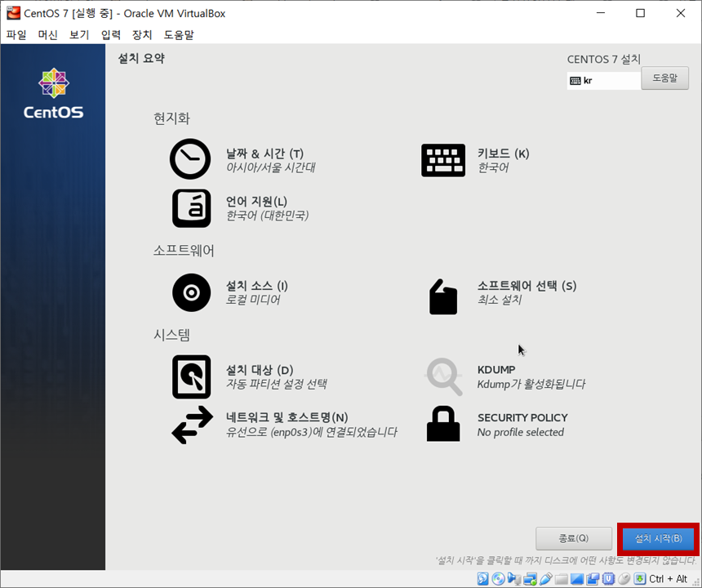Open the Software Selection package icon
Image resolution: width=702 pixels, height=588 pixels.
pos(442,296)
